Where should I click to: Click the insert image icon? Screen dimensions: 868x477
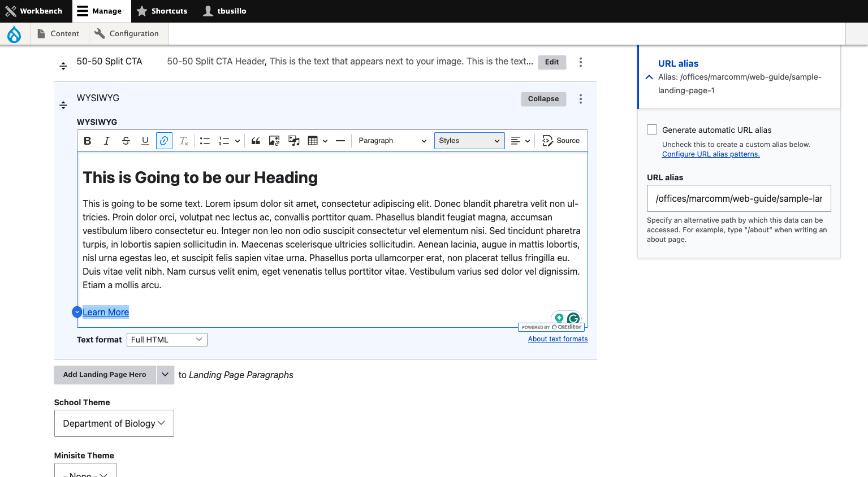pos(274,141)
